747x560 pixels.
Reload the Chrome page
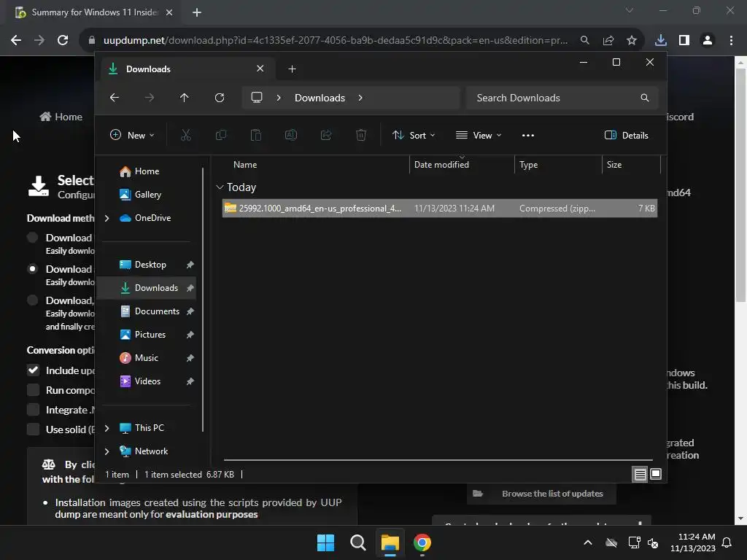pyautogui.click(x=63, y=41)
